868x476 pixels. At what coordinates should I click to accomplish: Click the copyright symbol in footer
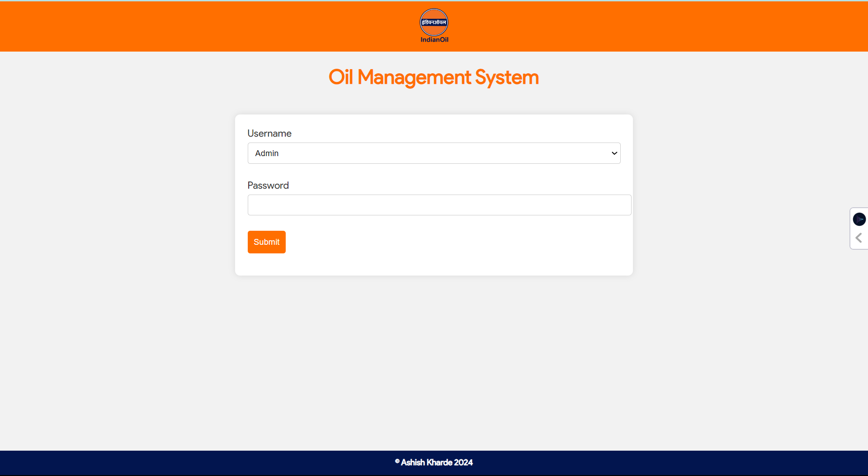coord(397,462)
